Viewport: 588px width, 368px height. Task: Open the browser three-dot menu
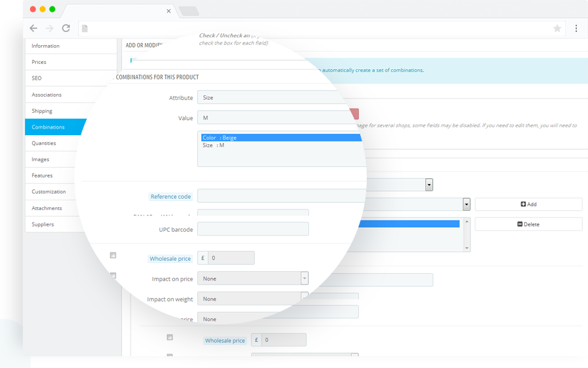(x=576, y=29)
